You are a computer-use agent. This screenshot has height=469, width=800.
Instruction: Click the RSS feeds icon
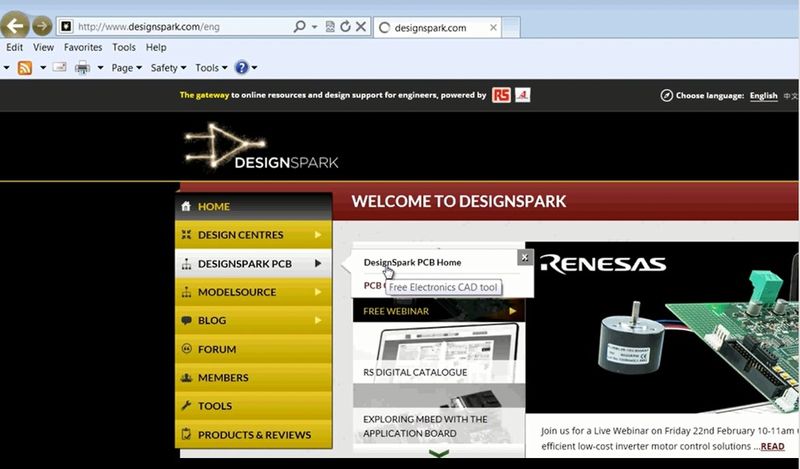tap(24, 67)
